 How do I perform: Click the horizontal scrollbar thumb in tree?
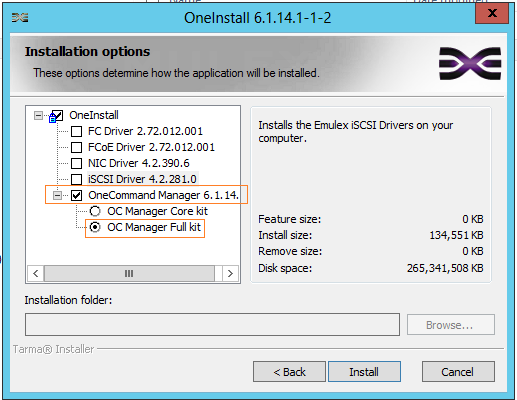point(129,274)
